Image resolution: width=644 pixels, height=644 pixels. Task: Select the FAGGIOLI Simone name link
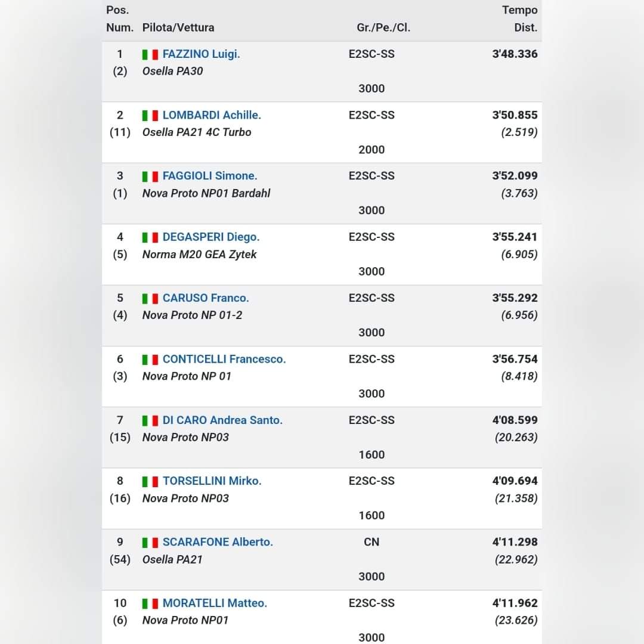click(x=210, y=176)
